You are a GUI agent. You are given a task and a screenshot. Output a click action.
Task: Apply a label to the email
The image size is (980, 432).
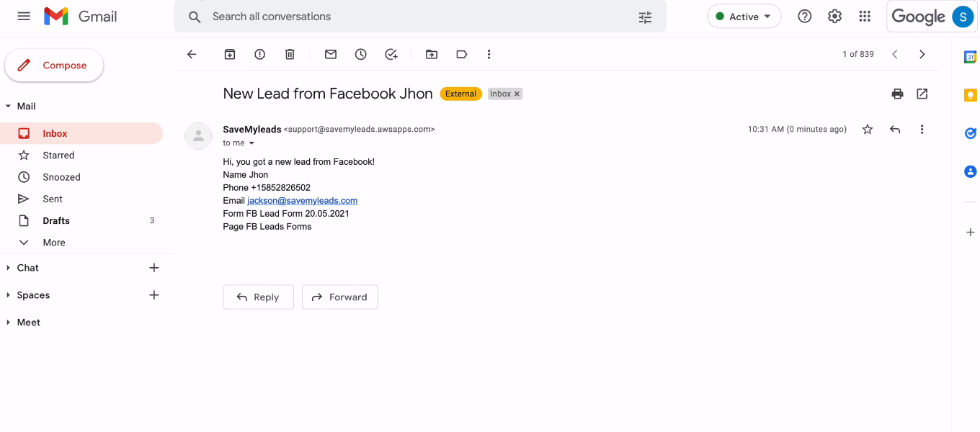462,54
